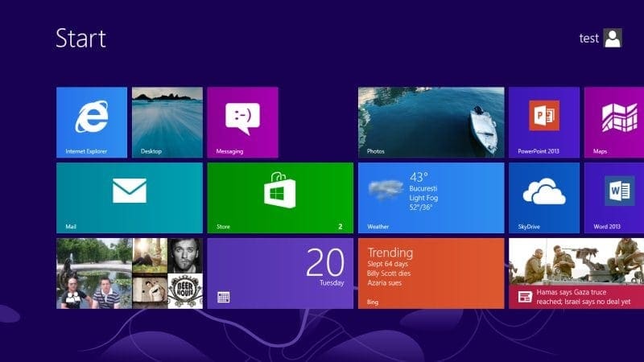Open the Mail envelope tile

pyautogui.click(x=129, y=197)
